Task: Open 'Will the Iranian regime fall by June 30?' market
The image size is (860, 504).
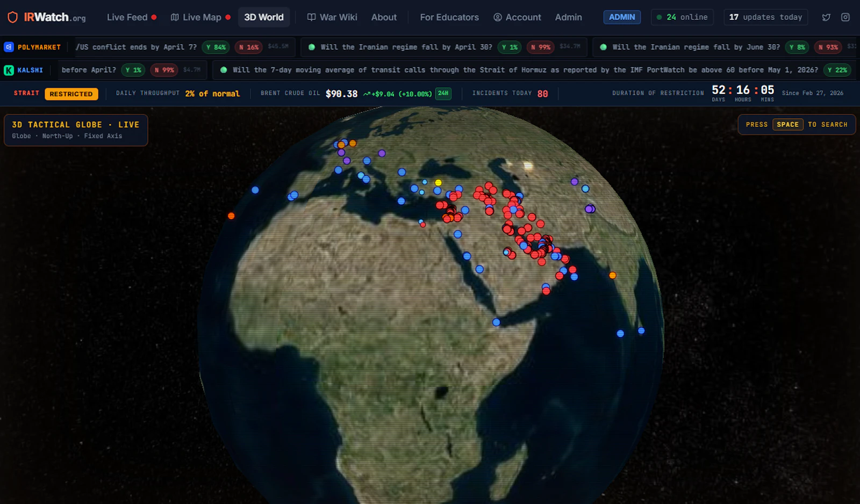Action: point(696,47)
